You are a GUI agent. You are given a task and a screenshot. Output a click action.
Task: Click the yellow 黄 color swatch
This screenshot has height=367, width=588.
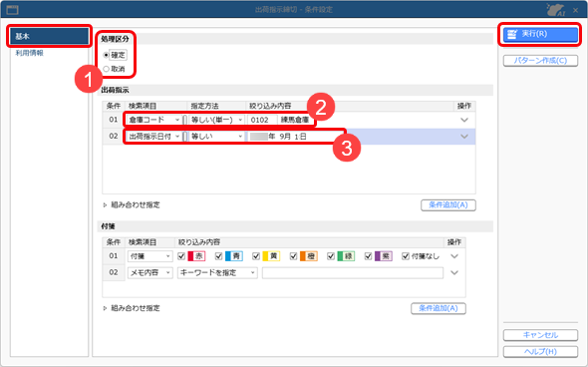point(271,256)
